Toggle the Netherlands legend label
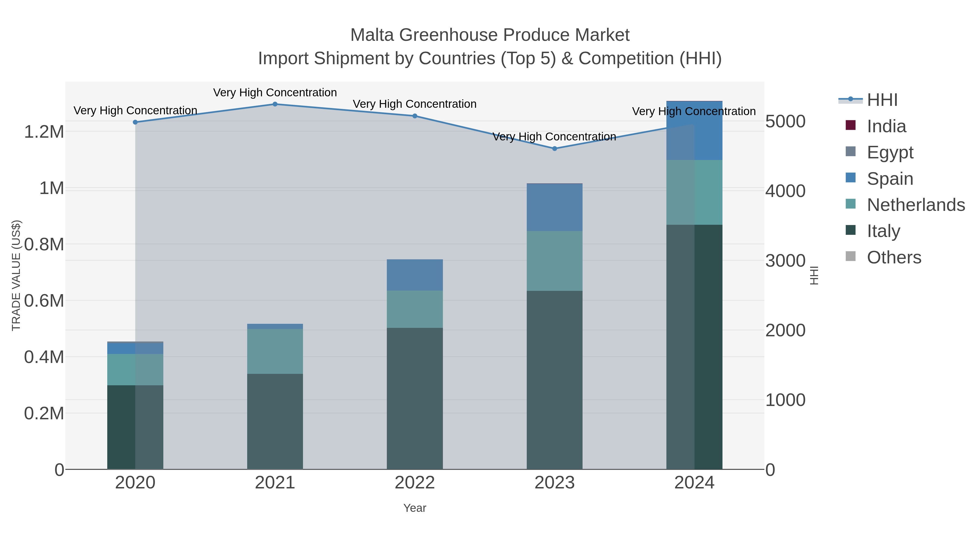This screenshot has width=980, height=551. pyautogui.click(x=916, y=205)
